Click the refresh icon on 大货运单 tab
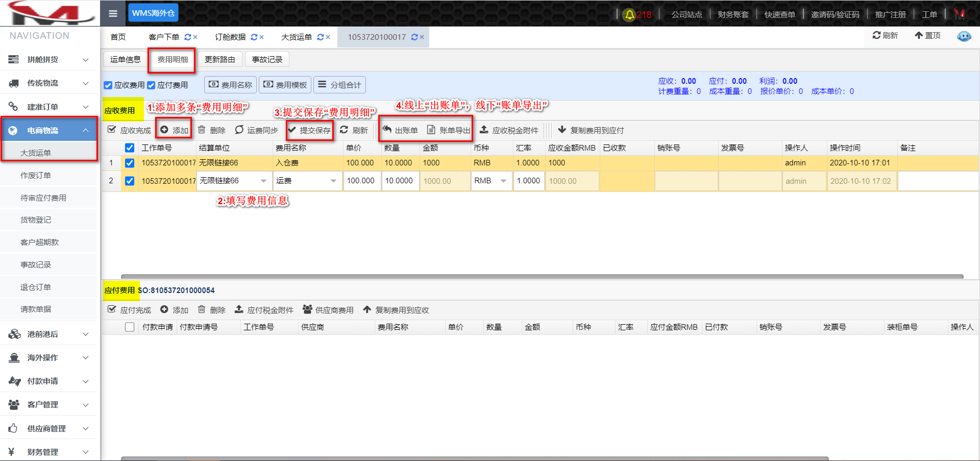This screenshot has width=980, height=461. 320,37
